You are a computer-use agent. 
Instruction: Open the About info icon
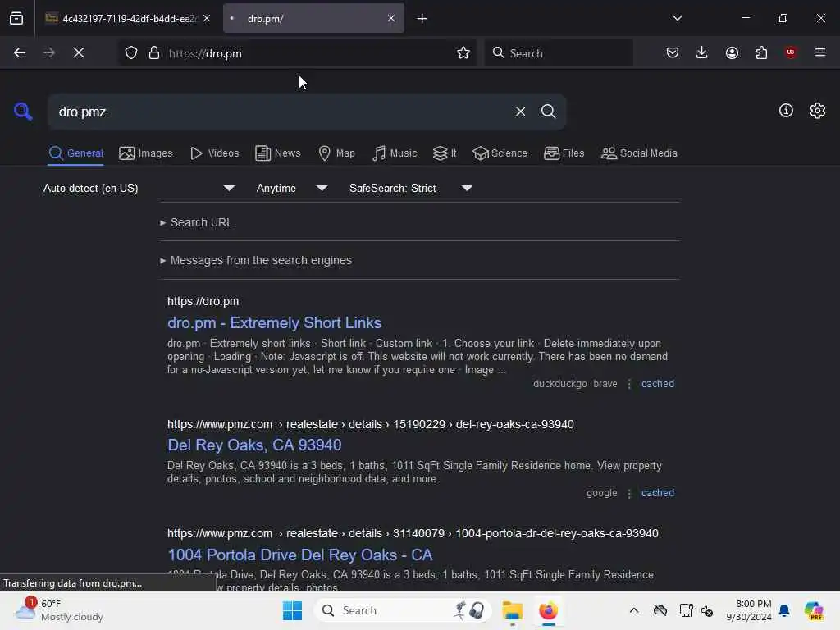786,111
